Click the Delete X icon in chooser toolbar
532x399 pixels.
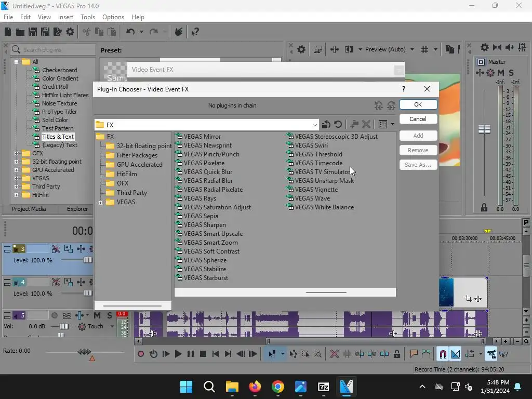pos(366,125)
